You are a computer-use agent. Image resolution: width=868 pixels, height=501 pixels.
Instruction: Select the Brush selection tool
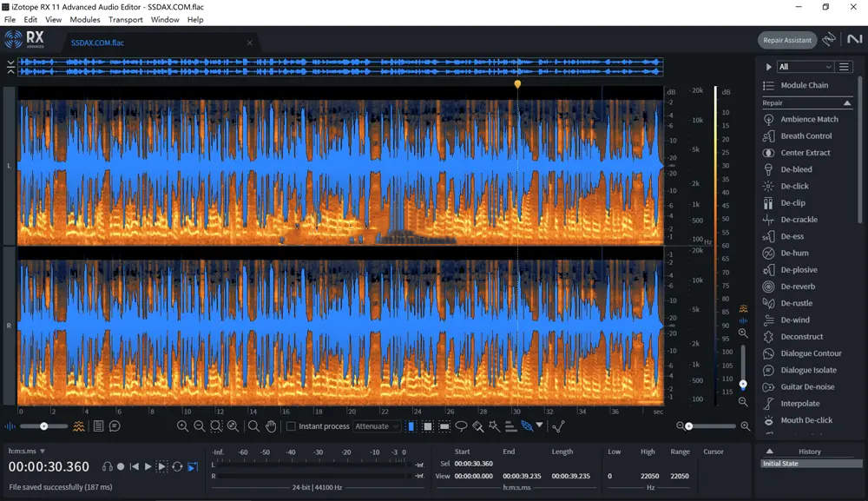477,426
